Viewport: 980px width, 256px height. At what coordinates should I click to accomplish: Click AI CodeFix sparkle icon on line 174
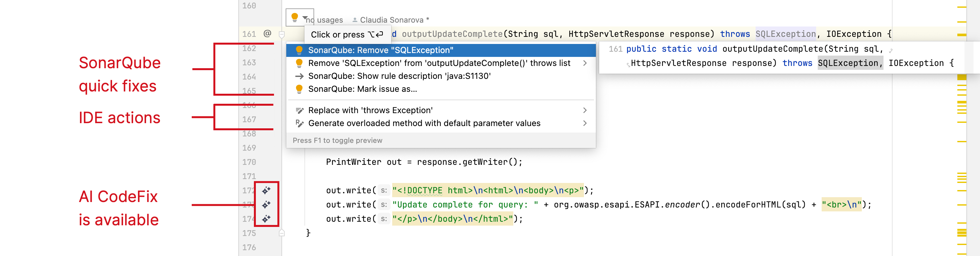point(266,219)
